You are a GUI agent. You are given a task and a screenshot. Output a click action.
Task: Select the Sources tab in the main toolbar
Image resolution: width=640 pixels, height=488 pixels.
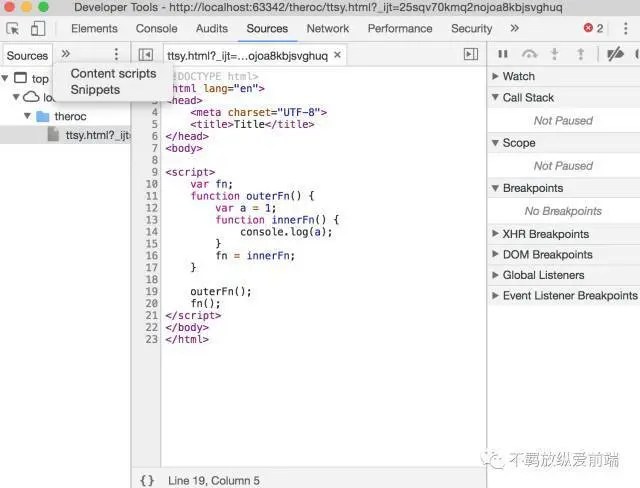267,29
